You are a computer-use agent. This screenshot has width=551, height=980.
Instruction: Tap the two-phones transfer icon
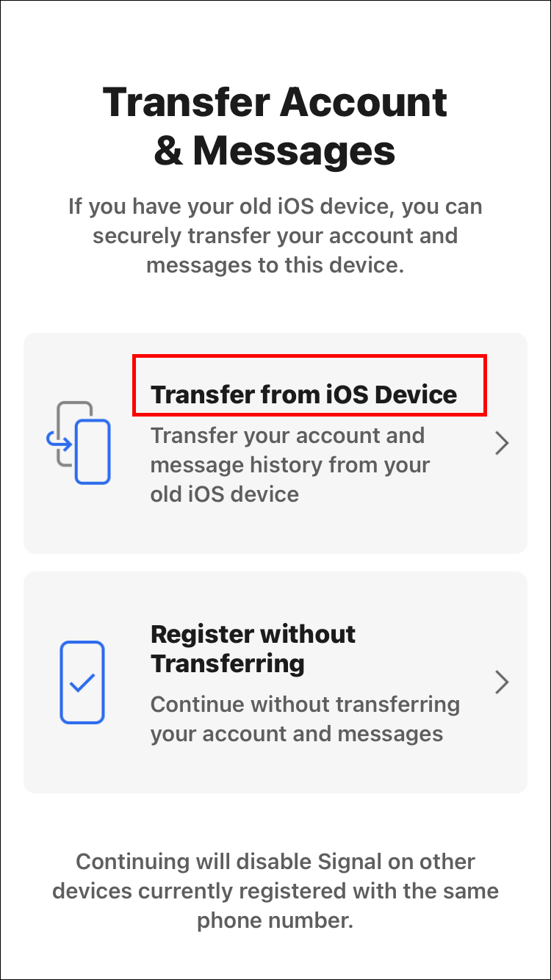[x=77, y=443]
